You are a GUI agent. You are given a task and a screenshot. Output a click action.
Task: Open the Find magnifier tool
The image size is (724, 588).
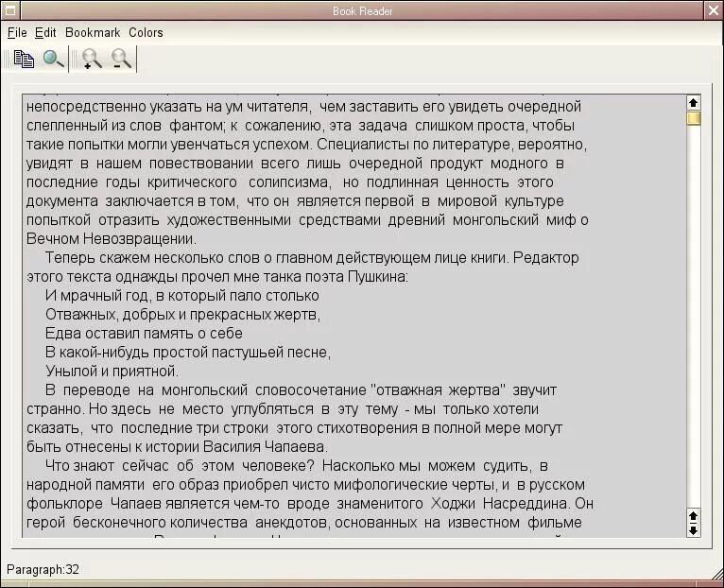[53, 60]
